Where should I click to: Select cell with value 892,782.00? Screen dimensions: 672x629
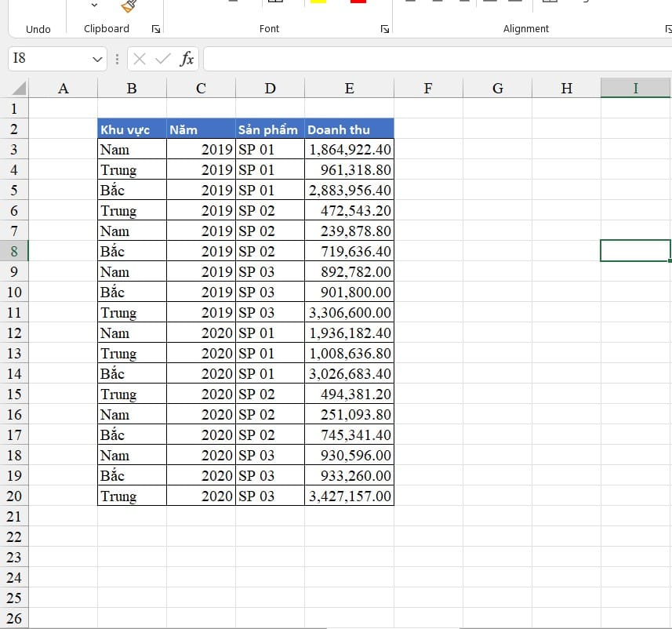pos(349,271)
